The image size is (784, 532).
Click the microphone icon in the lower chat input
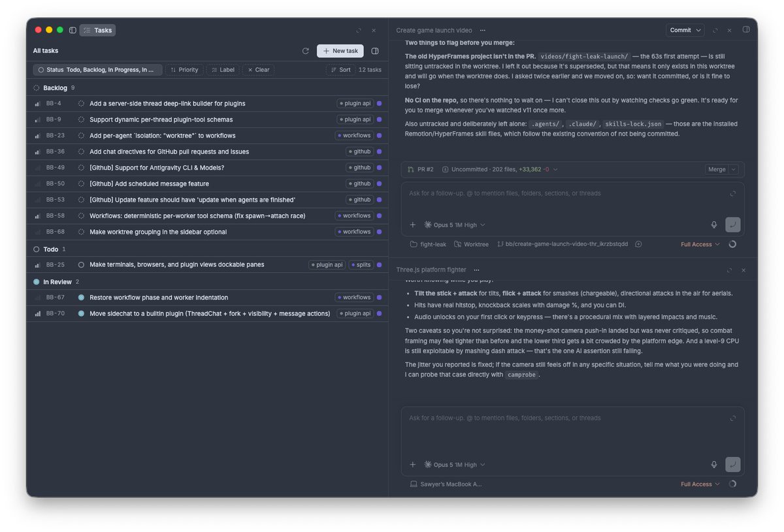(x=714, y=465)
